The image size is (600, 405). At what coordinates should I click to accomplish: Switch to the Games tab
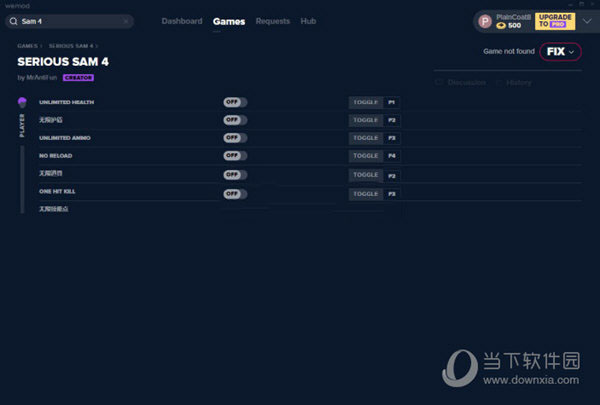[x=229, y=21]
